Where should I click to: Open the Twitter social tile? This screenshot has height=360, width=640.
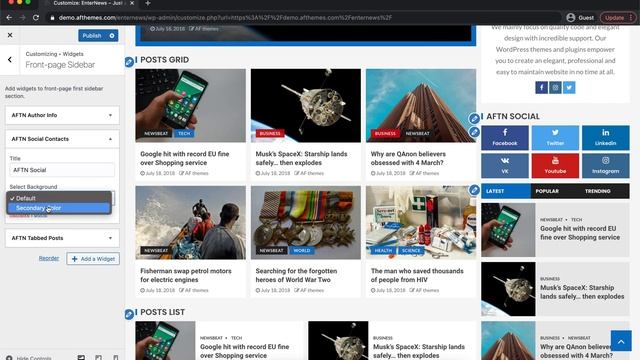pyautogui.click(x=555, y=138)
